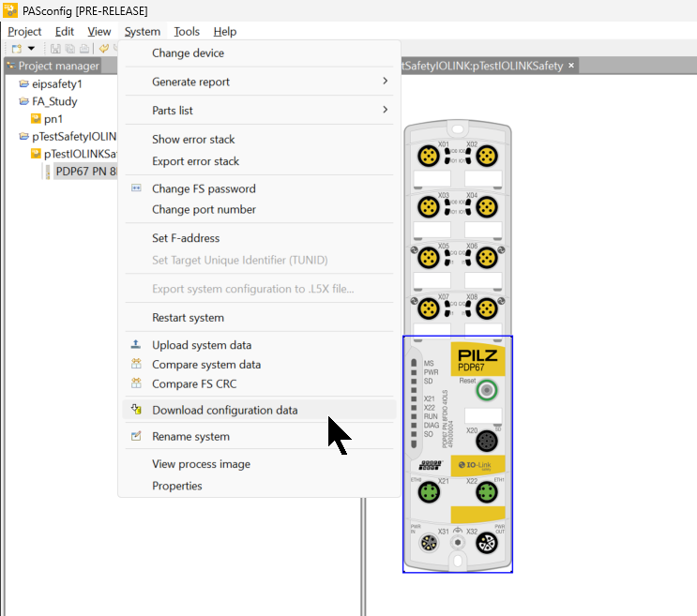This screenshot has width=697, height=616.
Task: Open the Edit menu
Action: 65,32
